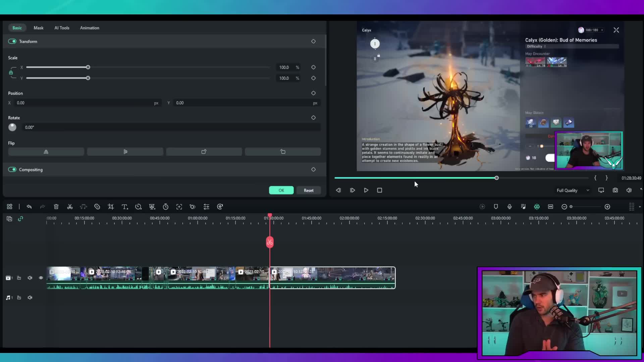The width and height of the screenshot is (644, 362).
Task: Switch to the Basic tab
Action: [17, 28]
